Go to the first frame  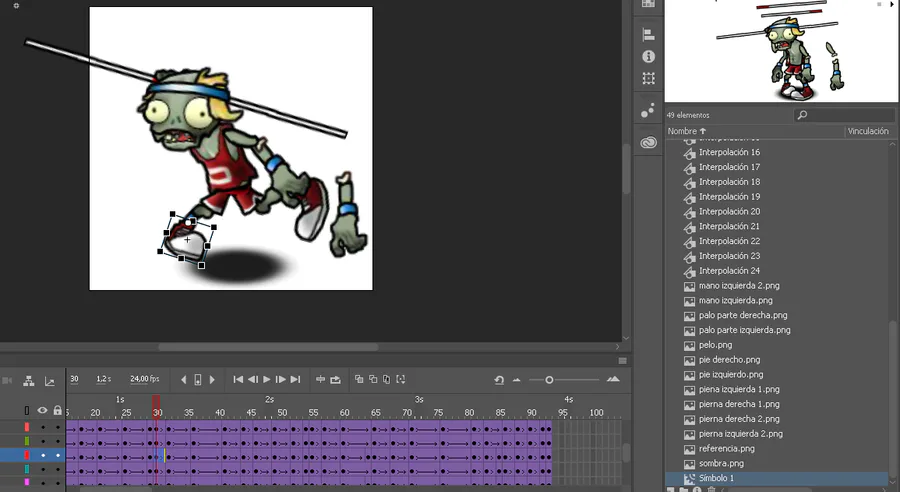238,379
